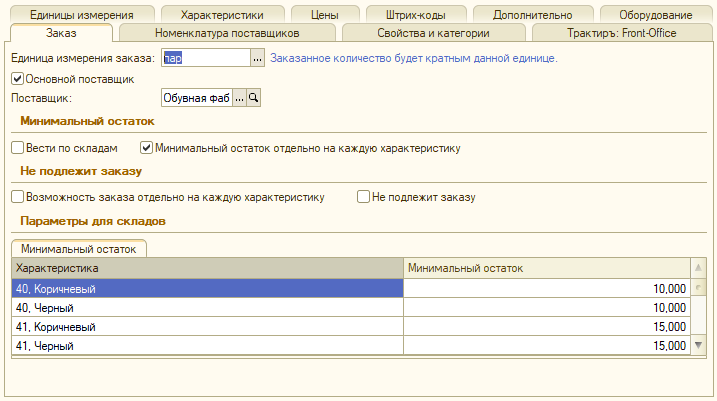This screenshot has height=401, width=717.
Task: Open the 'Характеристики' tab
Action: (x=222, y=15)
